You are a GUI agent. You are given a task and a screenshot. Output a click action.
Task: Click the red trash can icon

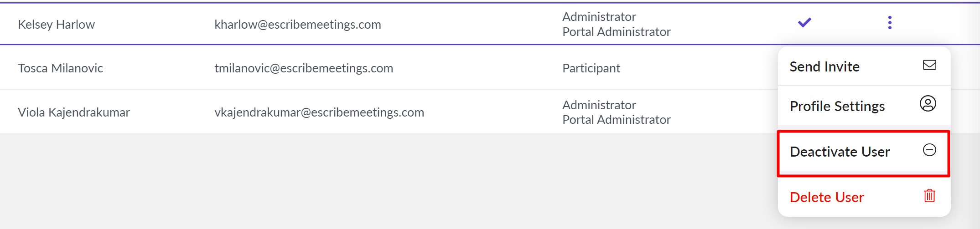(x=929, y=196)
